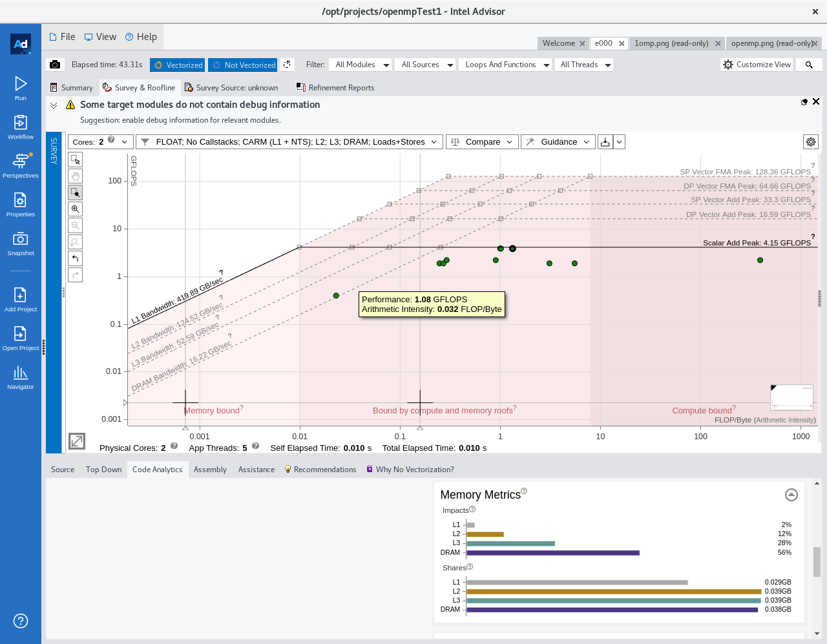Viewport: 827px width, 644px height.
Task: Switch to the Summary tab
Action: [71, 88]
